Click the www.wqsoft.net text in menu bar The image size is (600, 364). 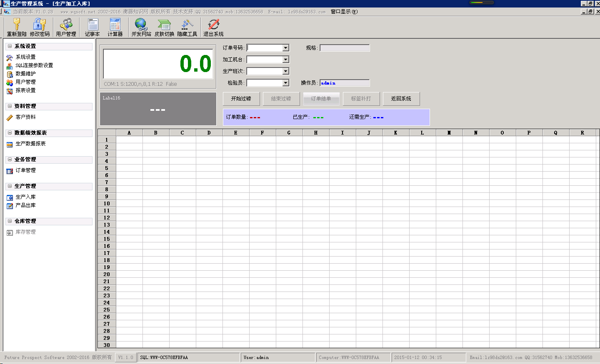[x=78, y=12]
